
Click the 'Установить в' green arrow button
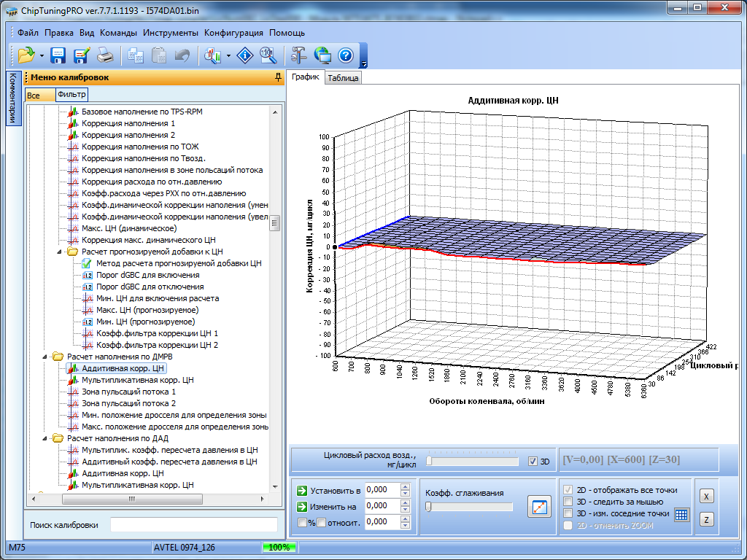(x=302, y=490)
